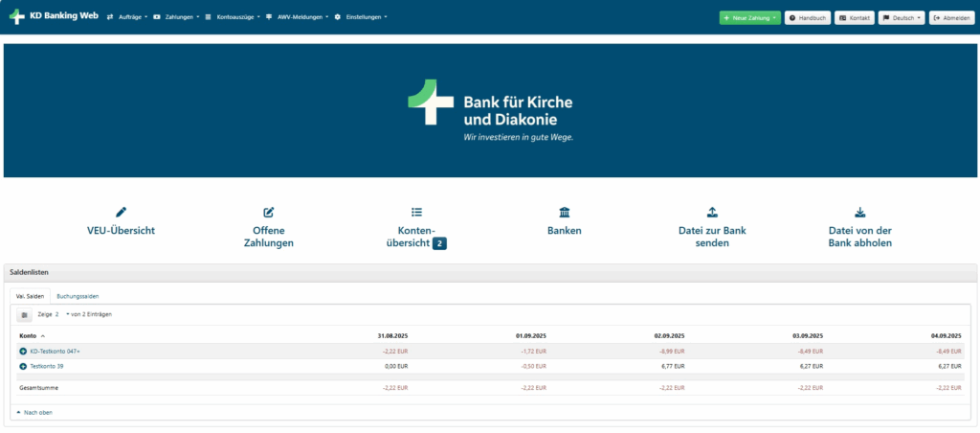Click the edit icon above Offene Zahlungen
The height and width of the screenshot is (433, 980).
(269, 212)
